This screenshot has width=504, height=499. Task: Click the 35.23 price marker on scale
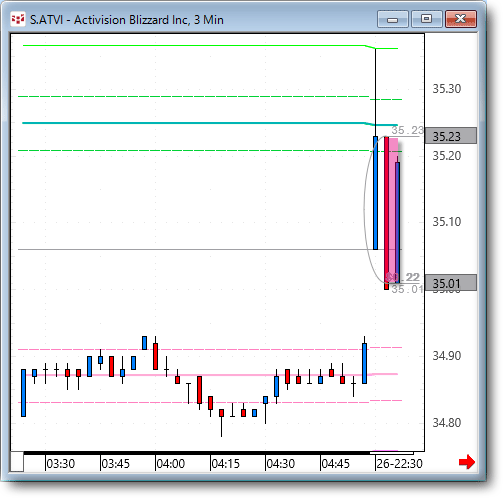pos(451,136)
